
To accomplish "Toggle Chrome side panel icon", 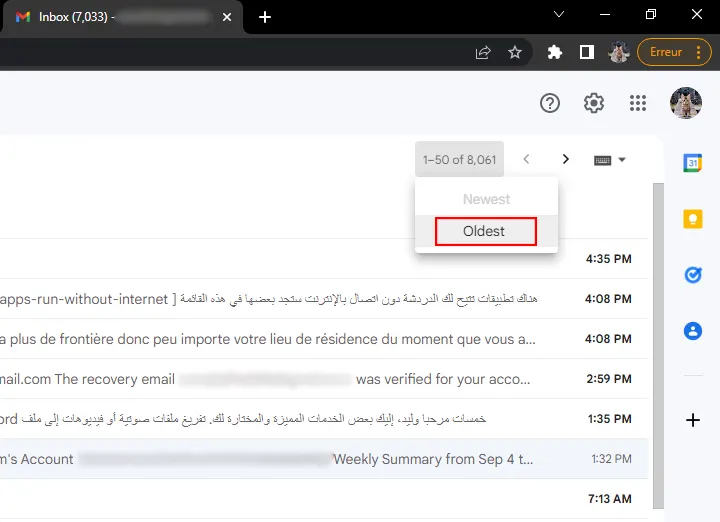I will [587, 52].
